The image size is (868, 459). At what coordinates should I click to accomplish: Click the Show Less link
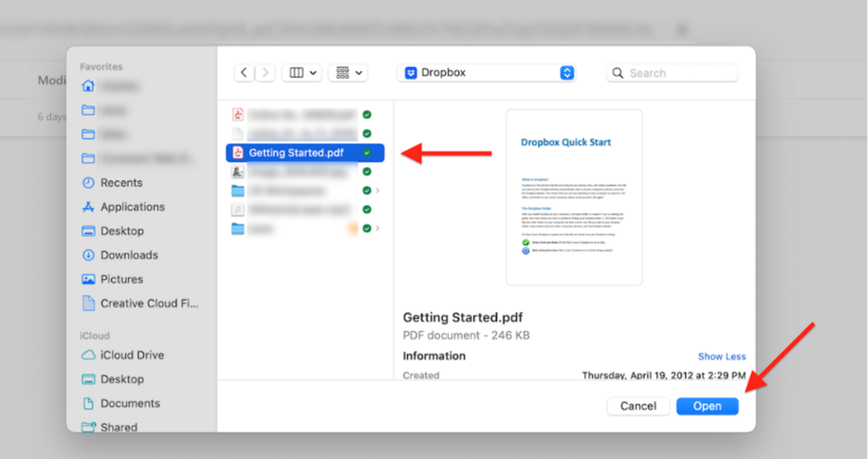[721, 356]
